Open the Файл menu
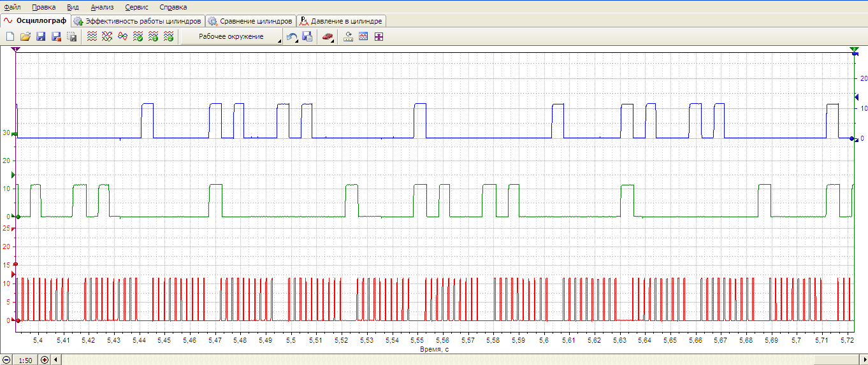The image size is (868, 365). pyautogui.click(x=12, y=7)
